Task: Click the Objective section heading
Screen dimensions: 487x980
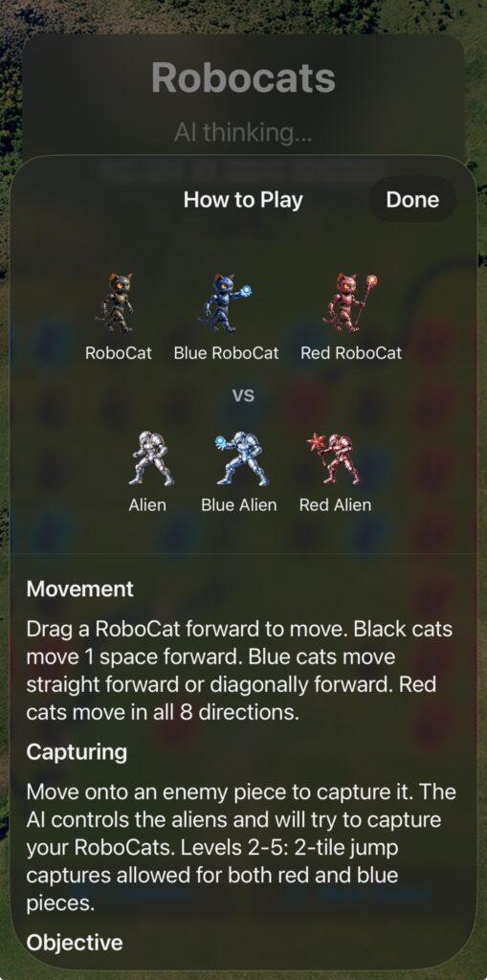Action: point(75,943)
